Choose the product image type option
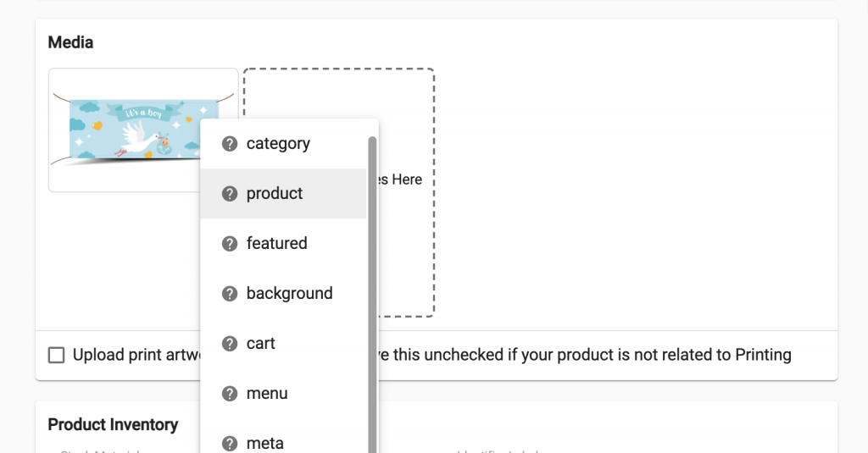 283,194
